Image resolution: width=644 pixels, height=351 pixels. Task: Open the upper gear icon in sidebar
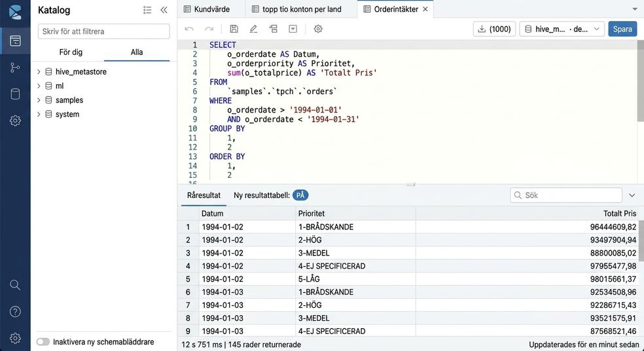point(15,120)
